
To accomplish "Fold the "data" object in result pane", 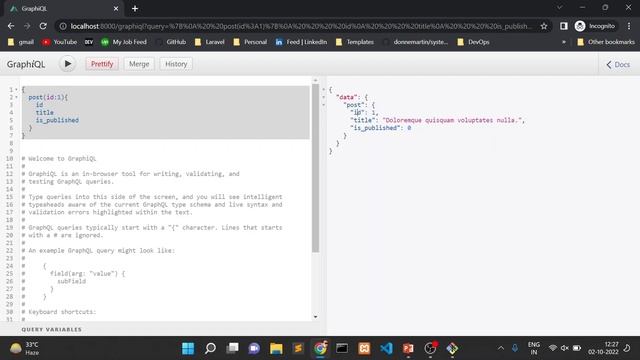I will click(x=324, y=97).
